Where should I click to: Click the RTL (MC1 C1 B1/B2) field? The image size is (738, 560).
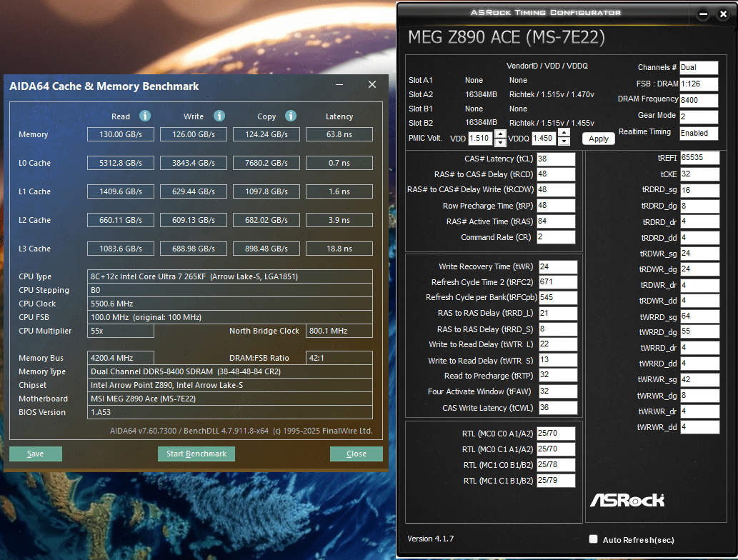pos(555,481)
